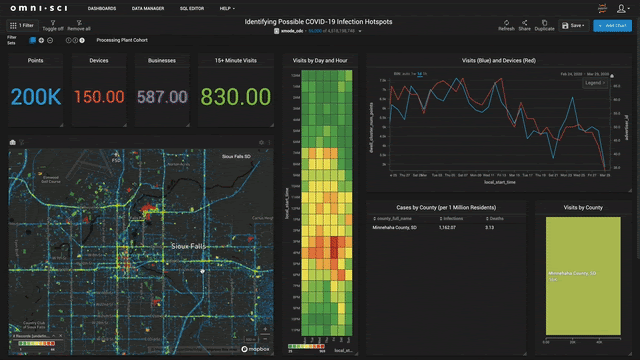Click the map camera snapshot icon
Screen dimensions: 640x360
pos(13,142)
